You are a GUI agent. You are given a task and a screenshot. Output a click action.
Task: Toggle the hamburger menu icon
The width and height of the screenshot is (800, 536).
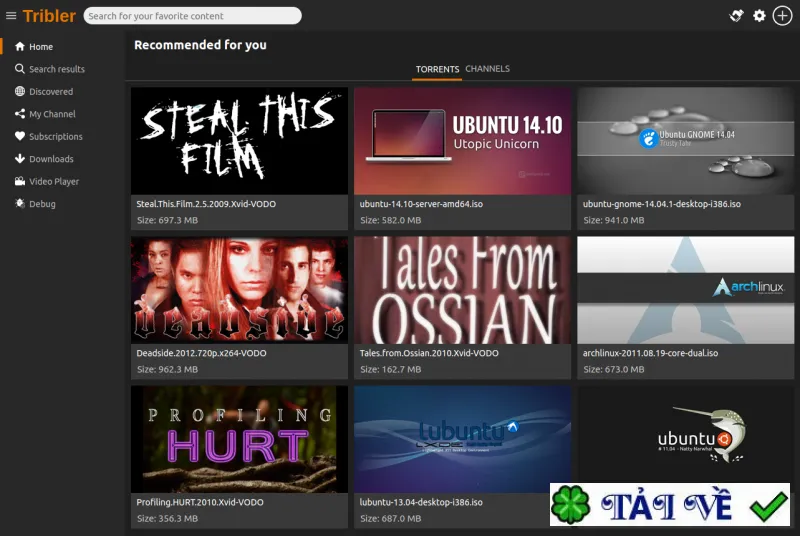(11, 16)
